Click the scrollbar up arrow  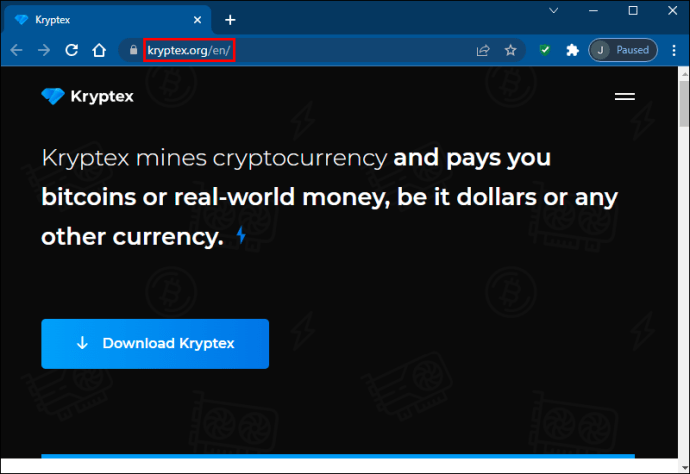coord(684,73)
